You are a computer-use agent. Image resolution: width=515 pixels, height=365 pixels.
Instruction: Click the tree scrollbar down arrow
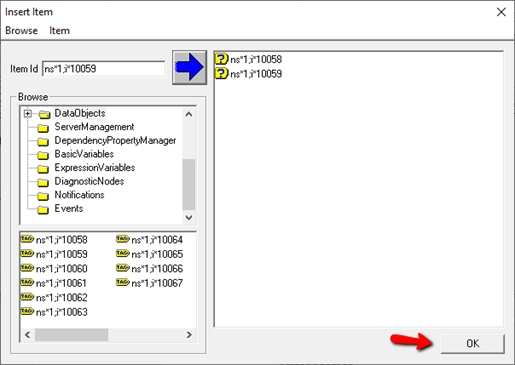[x=189, y=218]
